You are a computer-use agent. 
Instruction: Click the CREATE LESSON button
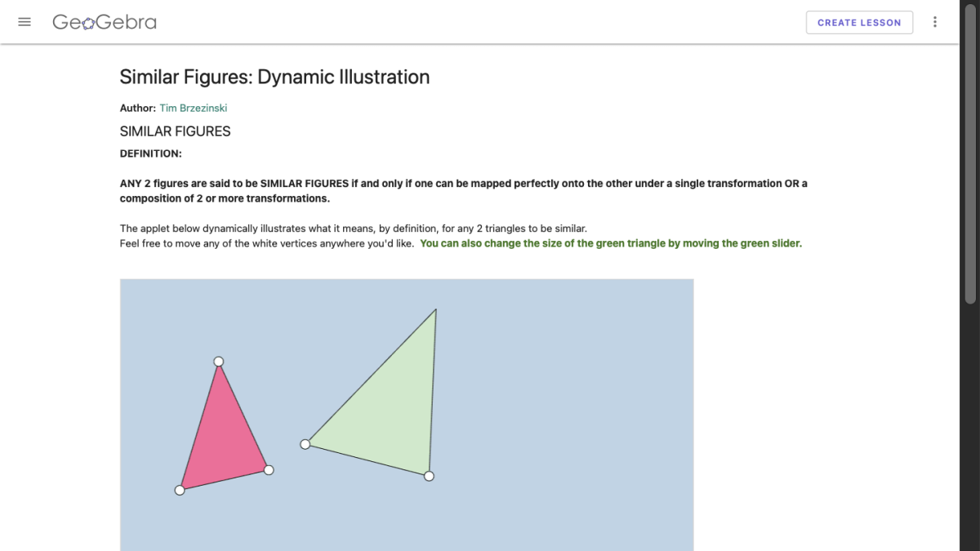coord(859,22)
